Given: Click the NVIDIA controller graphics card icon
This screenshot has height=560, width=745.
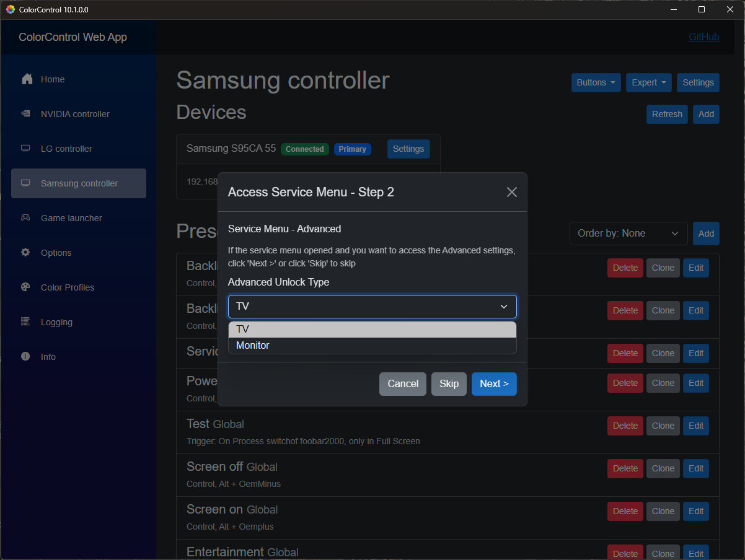Looking at the screenshot, I should [25, 114].
